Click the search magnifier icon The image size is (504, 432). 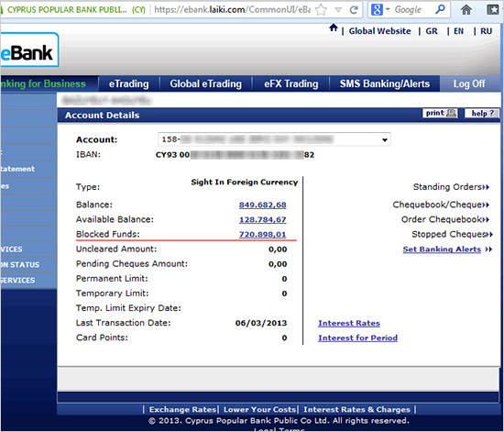(x=440, y=9)
